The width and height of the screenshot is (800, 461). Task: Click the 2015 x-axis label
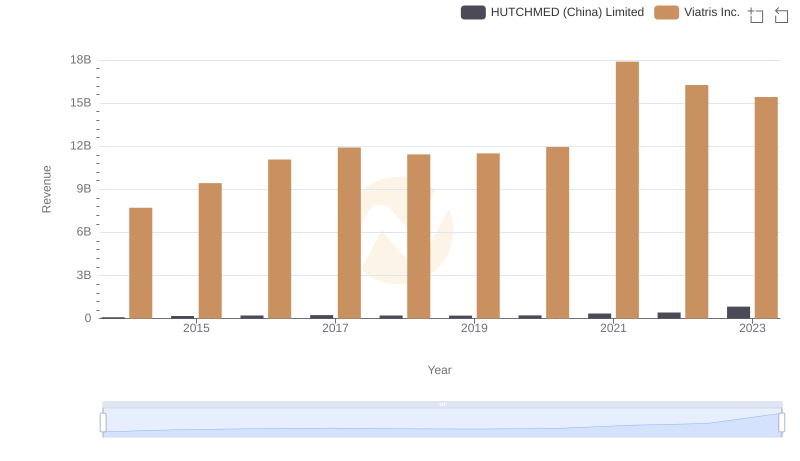(196, 328)
